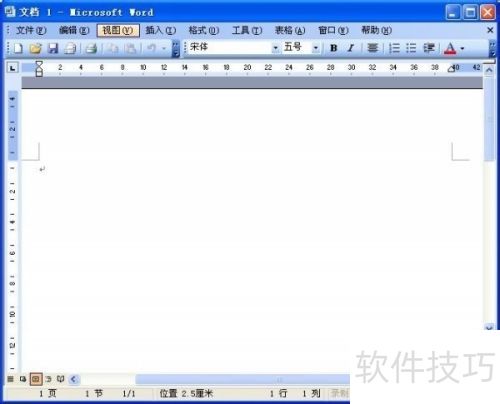Screen dimensions: 500x404
Task: Open the 视图 menu
Action: coord(118,30)
